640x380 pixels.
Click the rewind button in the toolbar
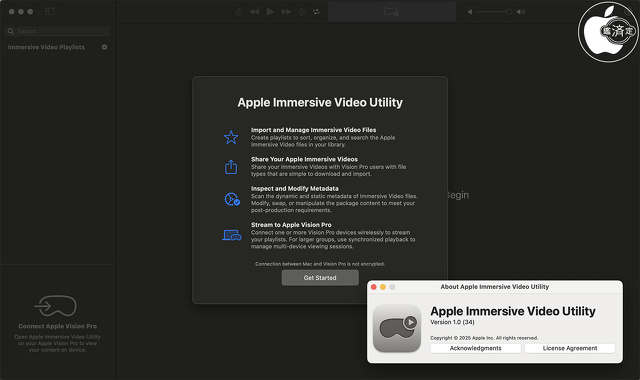coord(254,12)
